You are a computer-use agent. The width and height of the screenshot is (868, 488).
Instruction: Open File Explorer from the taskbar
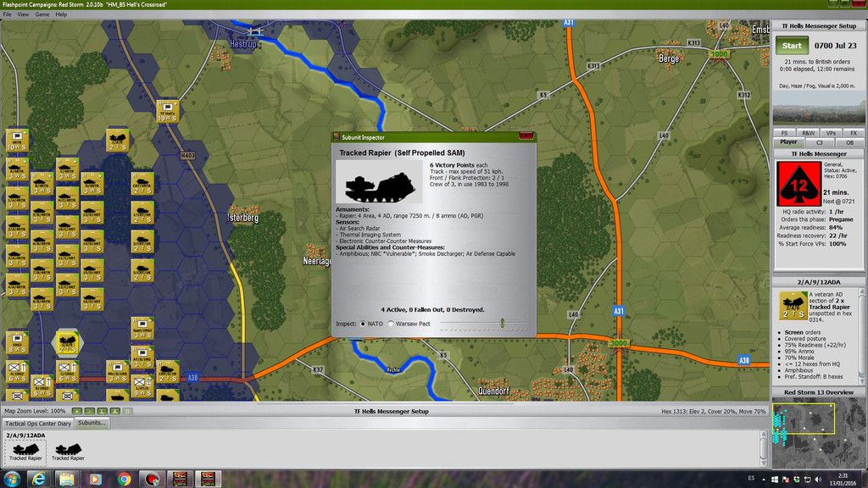(67, 479)
